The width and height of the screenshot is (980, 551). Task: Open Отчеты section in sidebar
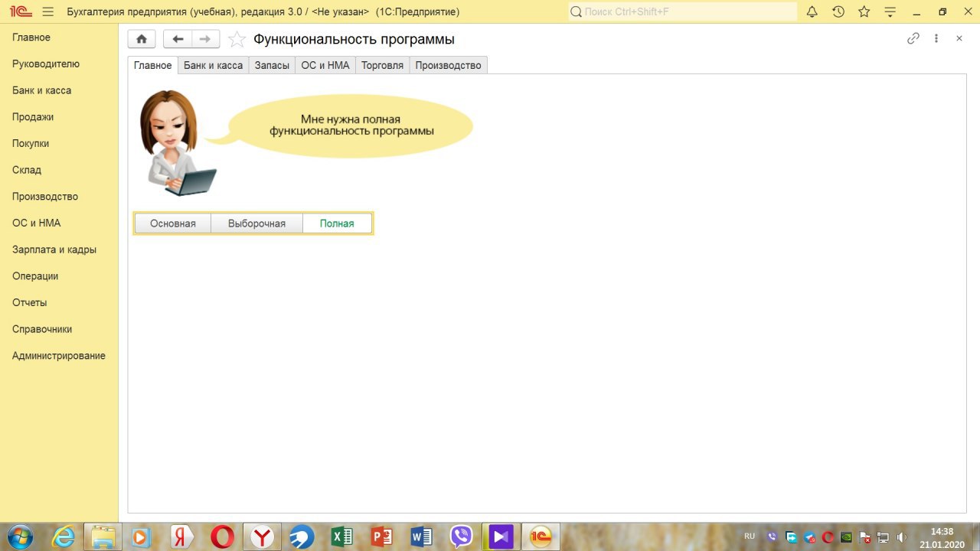[29, 302]
